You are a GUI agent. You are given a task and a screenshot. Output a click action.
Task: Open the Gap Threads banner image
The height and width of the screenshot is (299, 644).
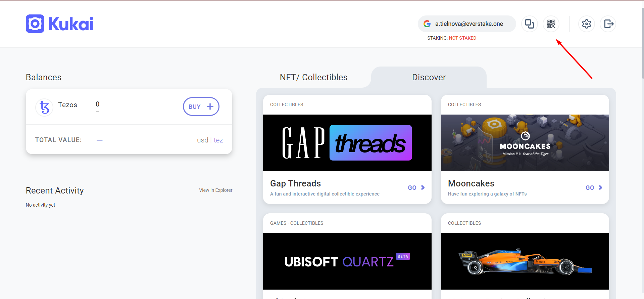coord(347,143)
